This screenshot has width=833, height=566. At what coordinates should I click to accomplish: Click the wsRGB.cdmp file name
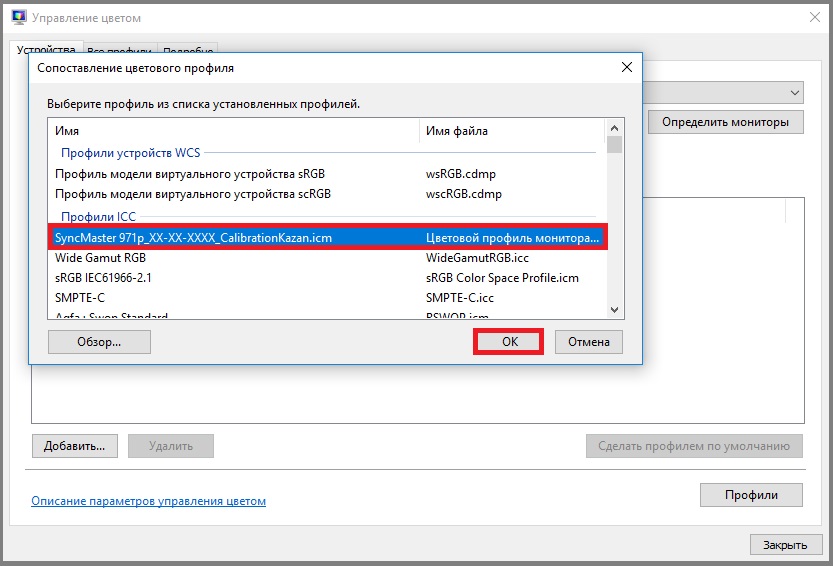(461, 174)
